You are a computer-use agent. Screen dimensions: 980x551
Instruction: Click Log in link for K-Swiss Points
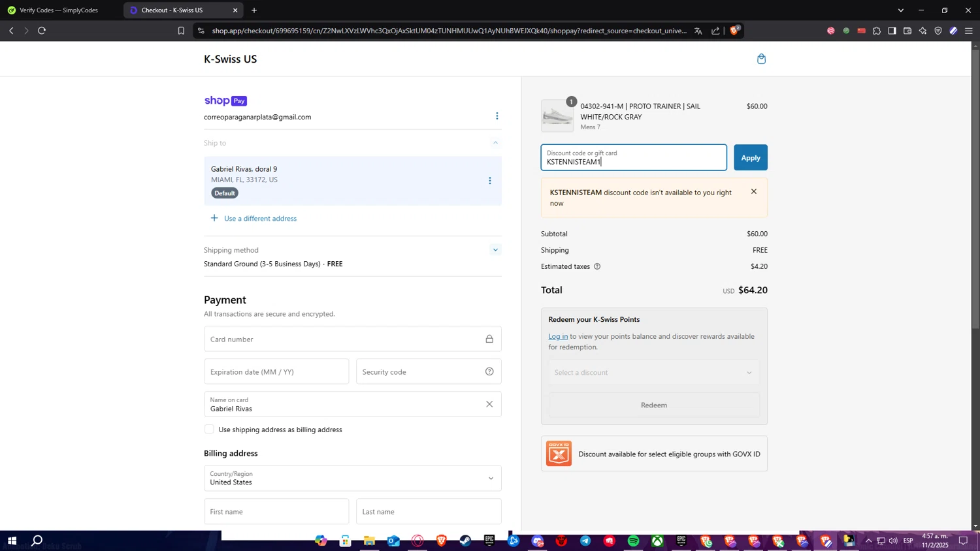tap(558, 336)
